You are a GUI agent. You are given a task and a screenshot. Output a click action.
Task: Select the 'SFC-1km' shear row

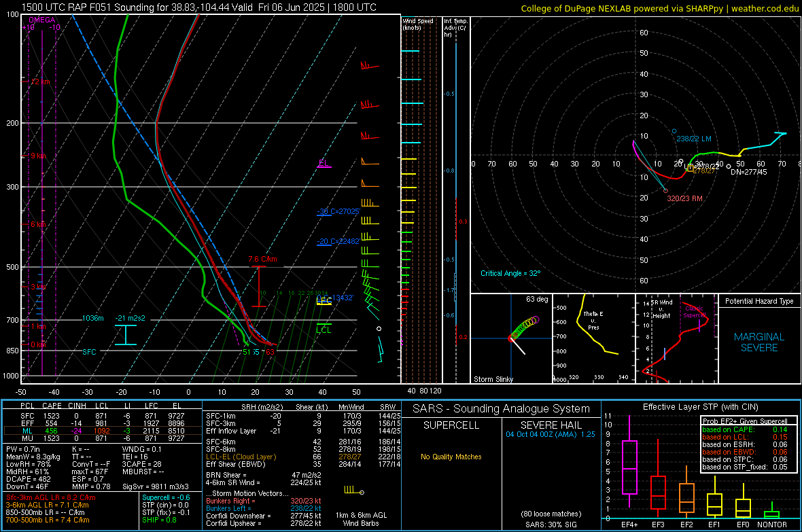[303, 416]
